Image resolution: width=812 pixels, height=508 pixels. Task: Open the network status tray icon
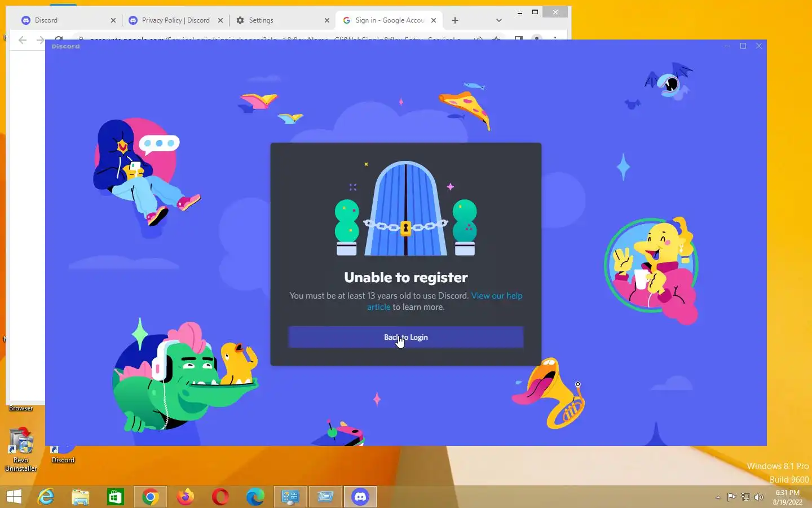745,497
